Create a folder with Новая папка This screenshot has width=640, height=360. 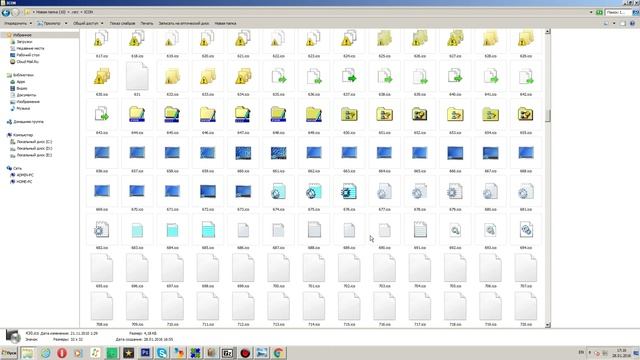click(225, 23)
